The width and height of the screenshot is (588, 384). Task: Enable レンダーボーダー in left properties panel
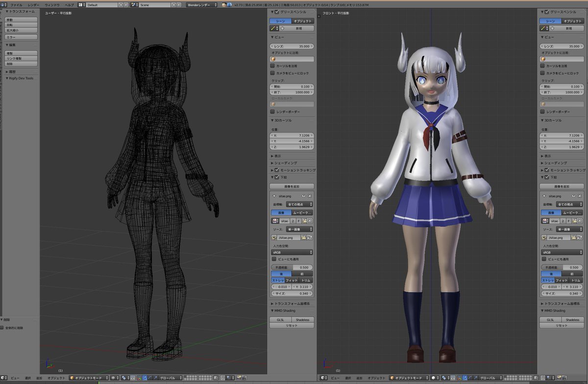click(272, 112)
